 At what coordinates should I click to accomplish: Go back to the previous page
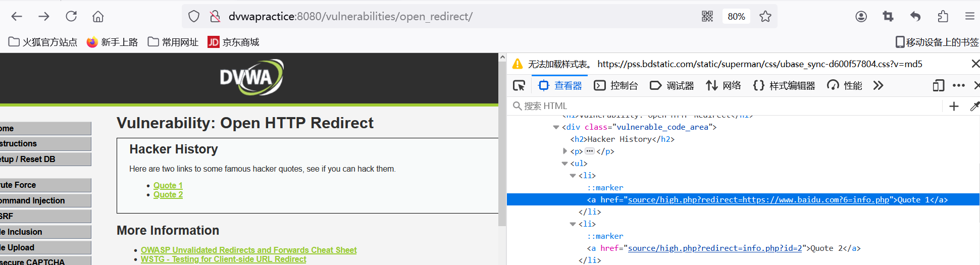(x=17, y=16)
